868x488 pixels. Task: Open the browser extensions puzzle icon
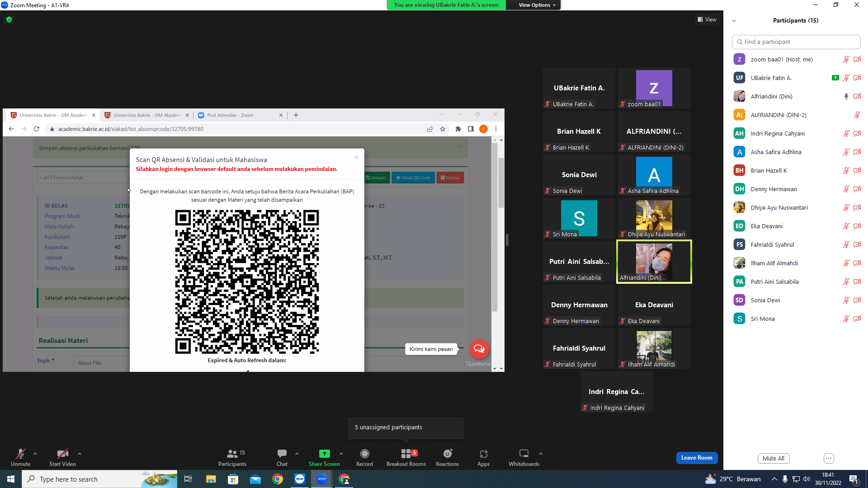(x=458, y=129)
